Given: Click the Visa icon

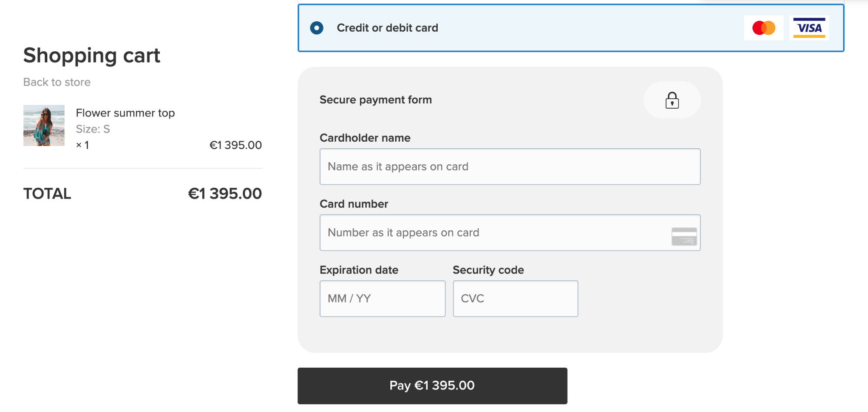Looking at the screenshot, I should coord(809,28).
